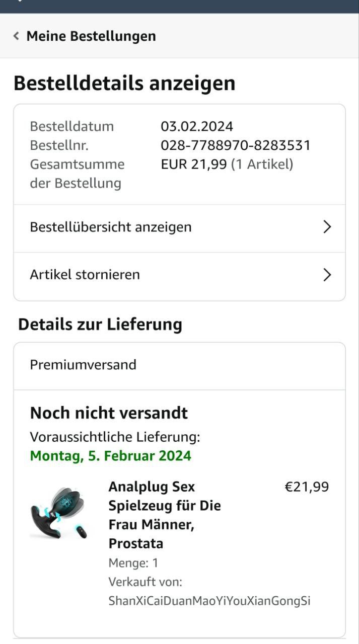
Task: Click the order date 03.02.2024
Action: click(197, 126)
